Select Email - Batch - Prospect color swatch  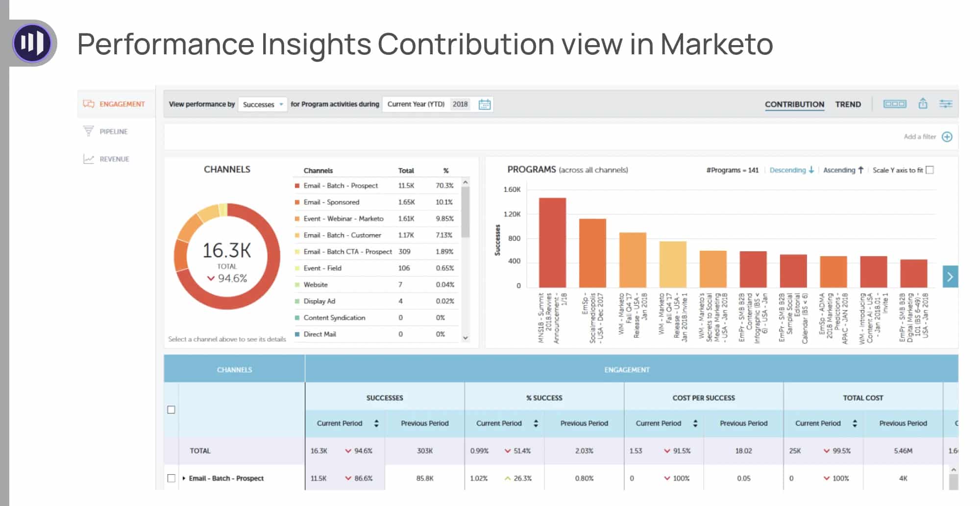(x=297, y=186)
